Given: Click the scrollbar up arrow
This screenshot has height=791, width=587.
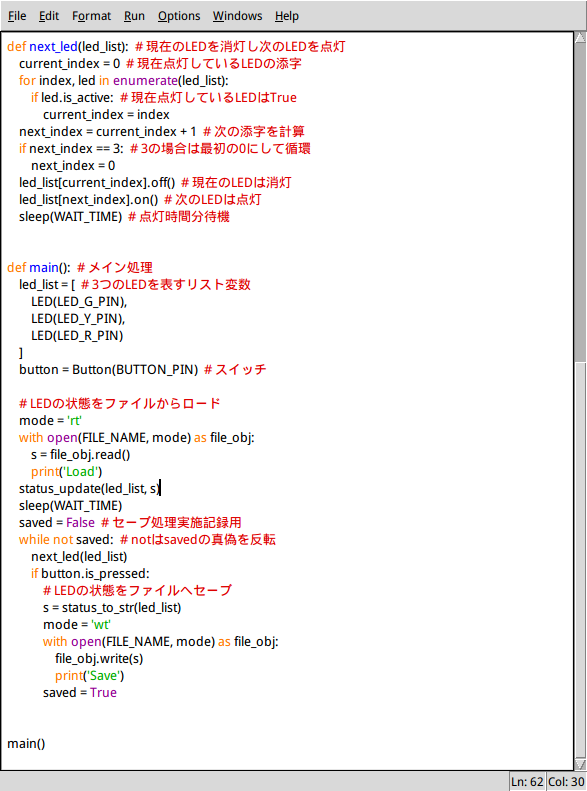Looking at the screenshot, I should [x=580, y=38].
